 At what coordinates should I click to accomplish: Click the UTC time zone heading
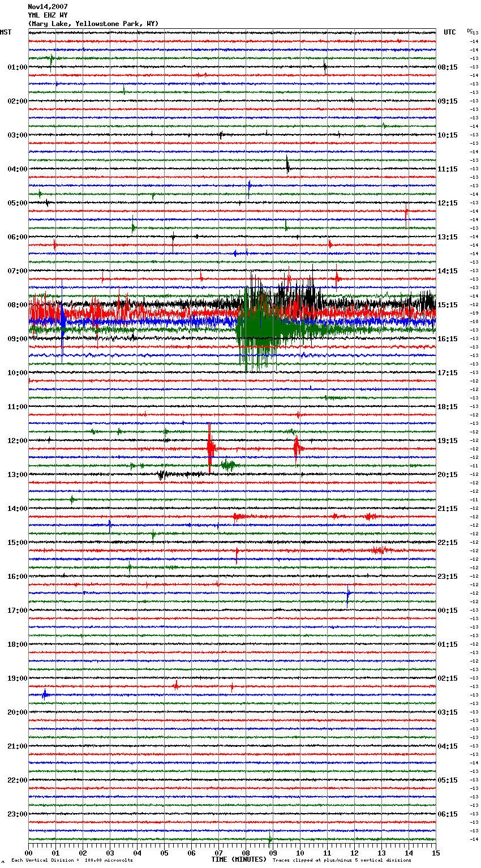pos(449,32)
